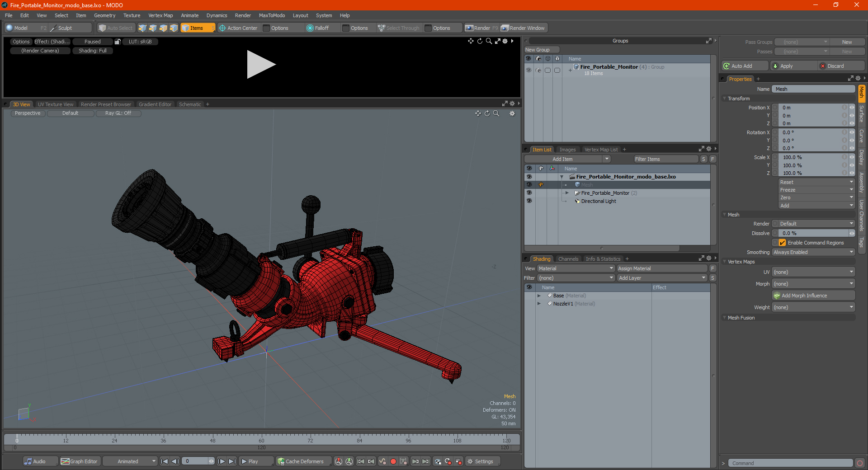
Task: Click 3D viewport rotate icon
Action: (x=487, y=113)
